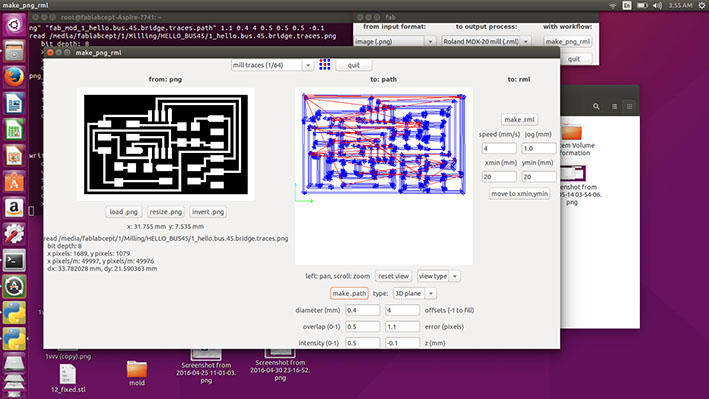Switch file manager to grid view

[x=629, y=106]
